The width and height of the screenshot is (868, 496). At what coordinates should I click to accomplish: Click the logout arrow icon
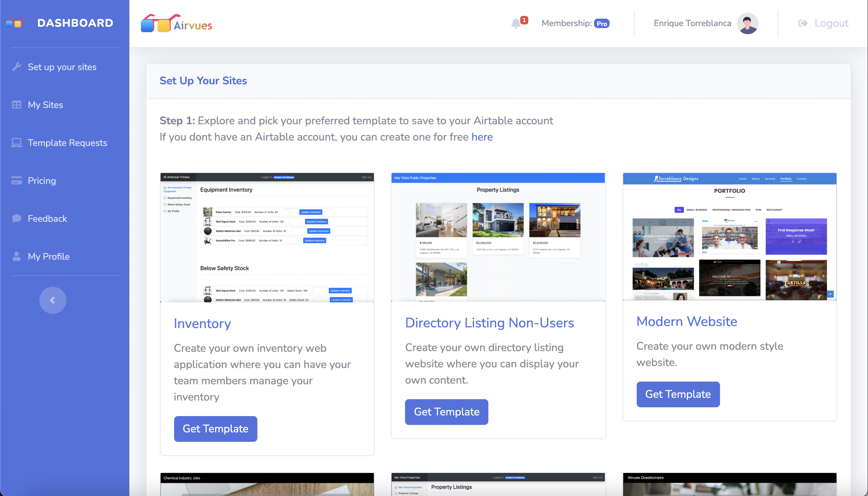pyautogui.click(x=803, y=23)
